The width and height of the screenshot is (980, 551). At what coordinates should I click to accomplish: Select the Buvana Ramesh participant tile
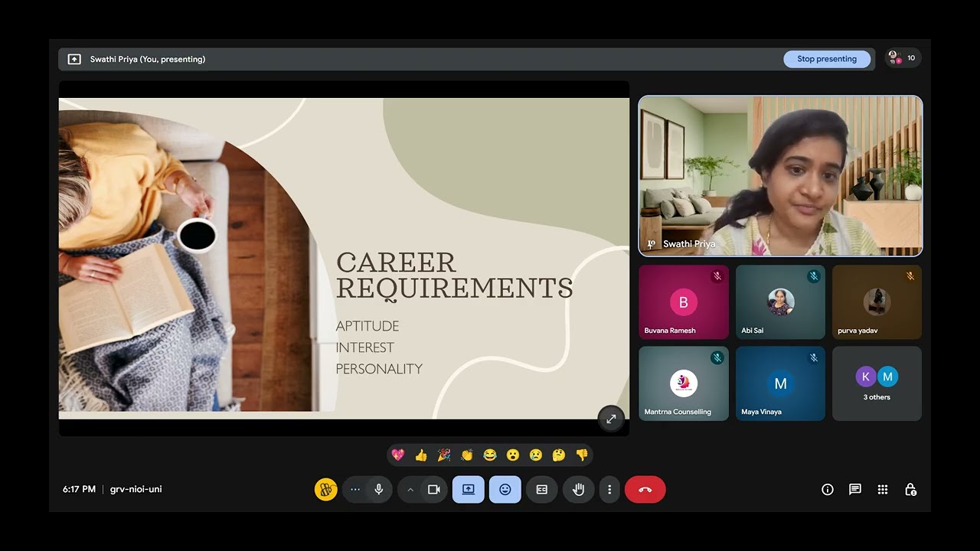[684, 302]
